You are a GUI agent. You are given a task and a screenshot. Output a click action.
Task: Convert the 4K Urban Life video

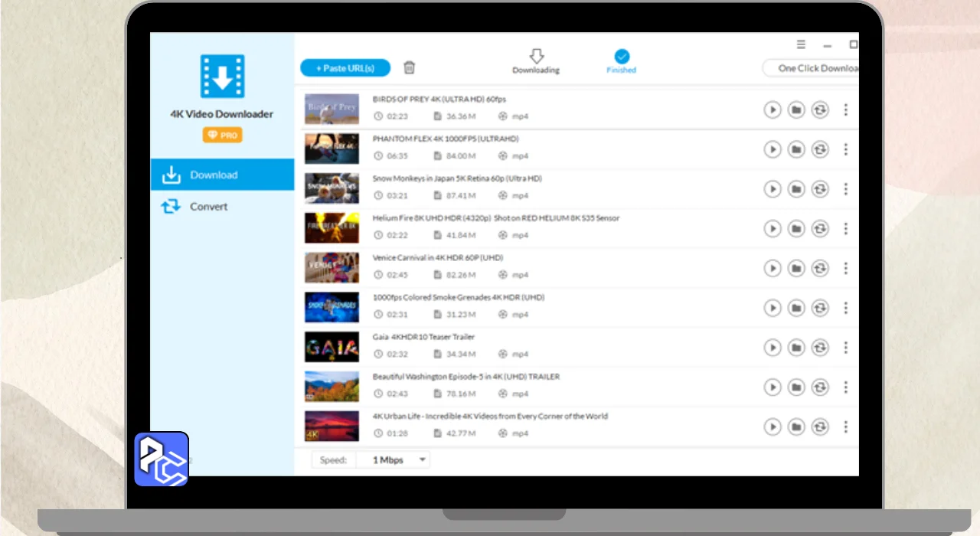click(x=820, y=427)
